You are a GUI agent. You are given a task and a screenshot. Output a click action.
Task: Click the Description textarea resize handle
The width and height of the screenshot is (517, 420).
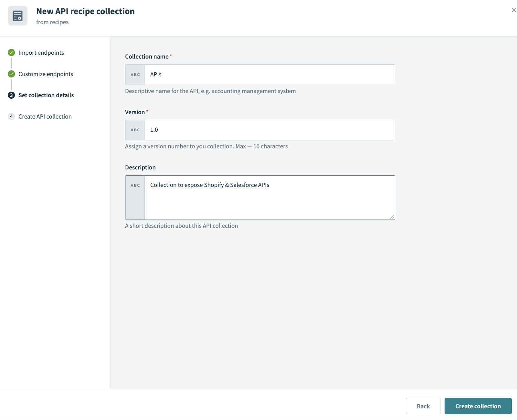click(393, 217)
